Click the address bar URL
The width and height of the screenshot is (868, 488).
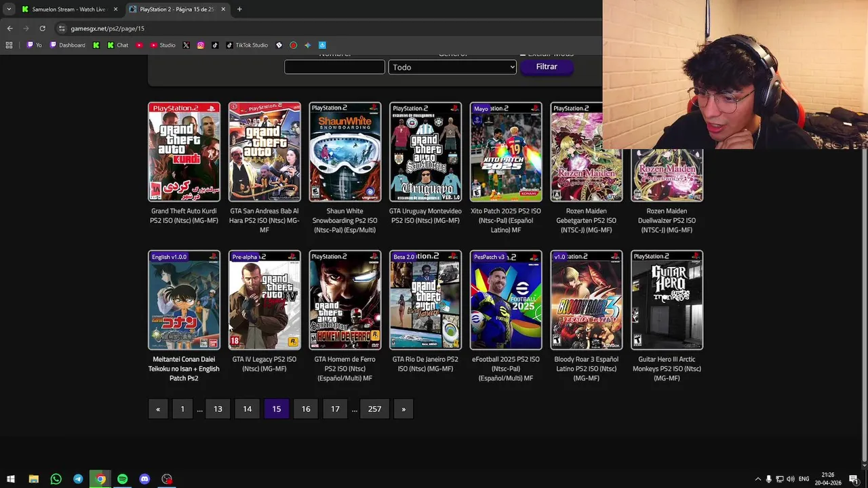pos(107,28)
